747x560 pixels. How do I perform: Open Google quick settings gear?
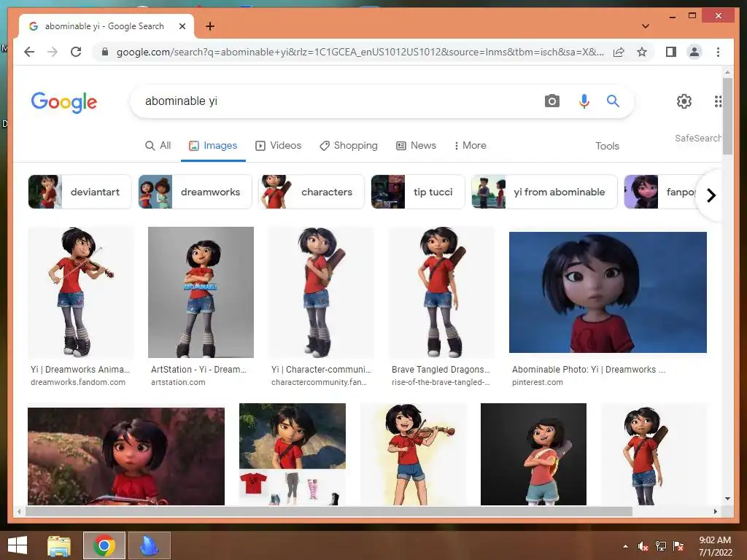684,101
